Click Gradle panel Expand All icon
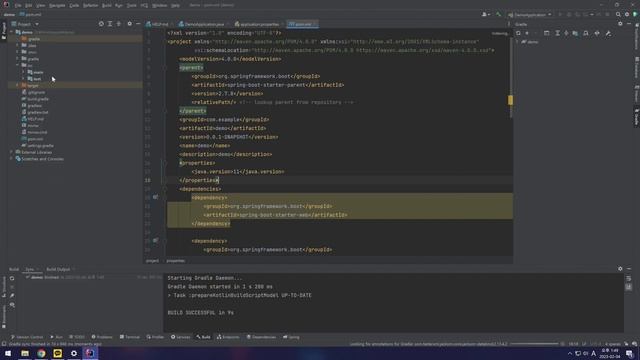The image size is (640, 360). [557, 33]
